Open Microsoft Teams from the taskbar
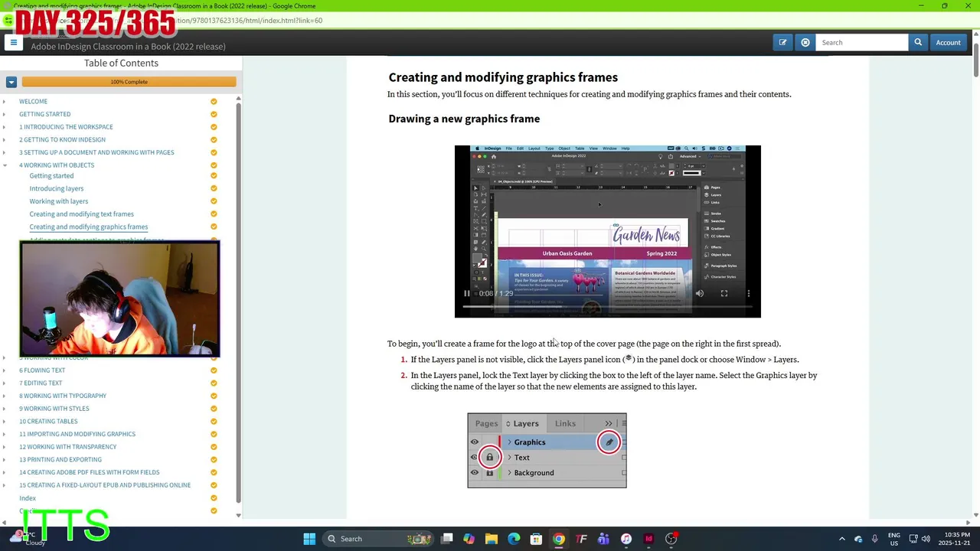This screenshot has height=551, width=980. pyautogui.click(x=603, y=539)
